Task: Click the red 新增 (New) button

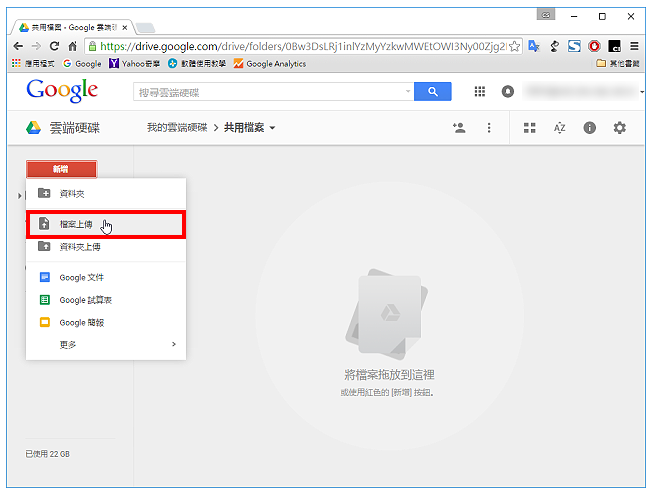Action: [x=61, y=169]
